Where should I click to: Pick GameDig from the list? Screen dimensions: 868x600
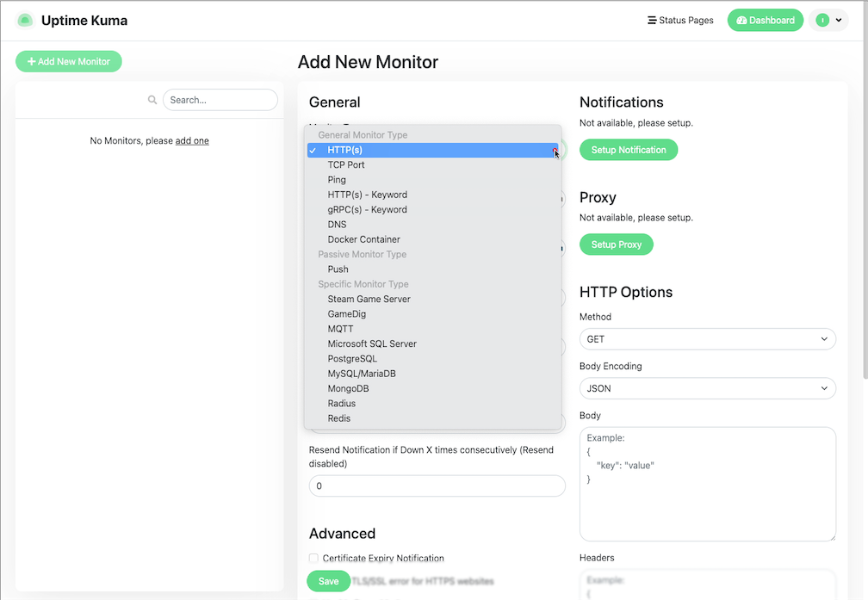(433, 314)
